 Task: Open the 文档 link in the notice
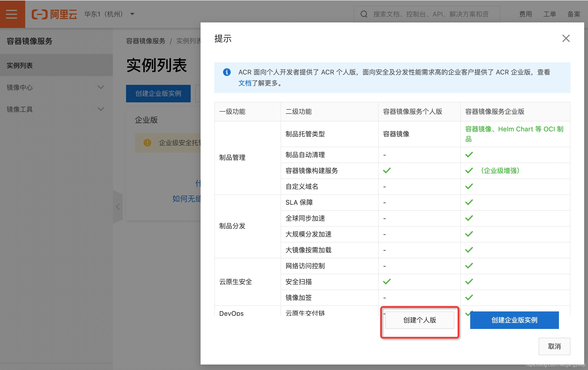click(x=245, y=83)
